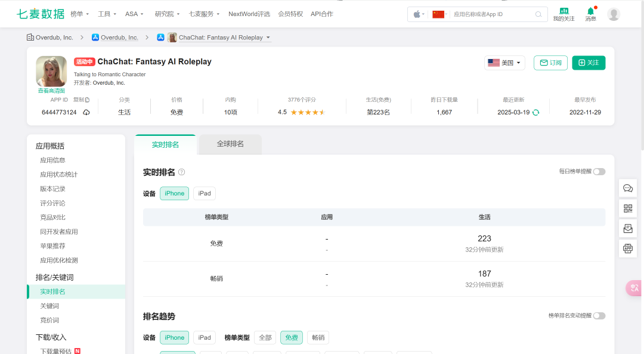This screenshot has height=354, width=644.
Task: Open Member Privileges (会员特权) menu item
Action: coord(290,14)
